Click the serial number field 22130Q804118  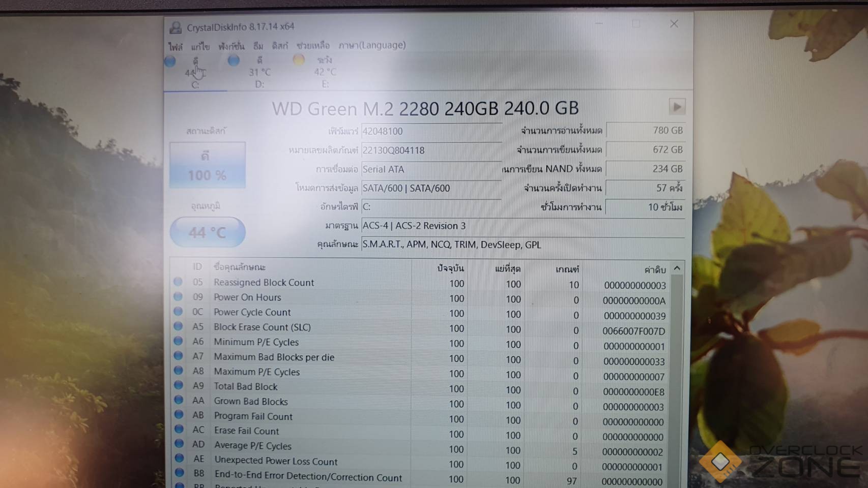431,150
